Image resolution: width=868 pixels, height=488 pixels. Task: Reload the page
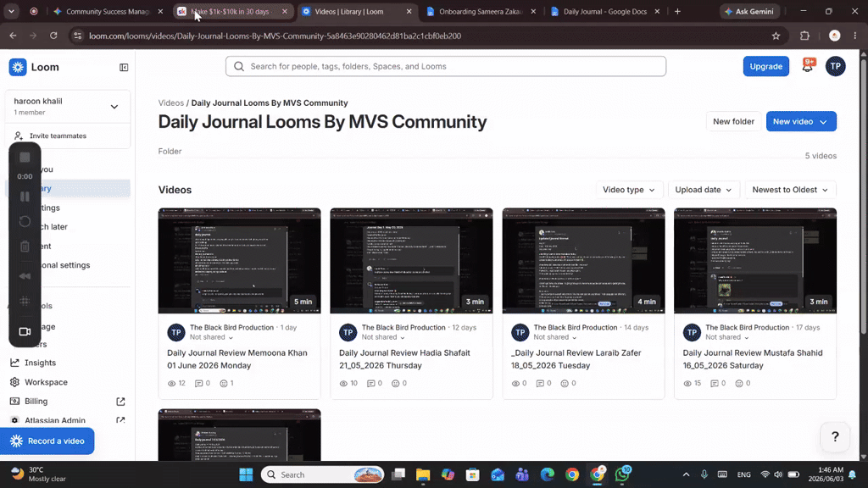pos(53,36)
